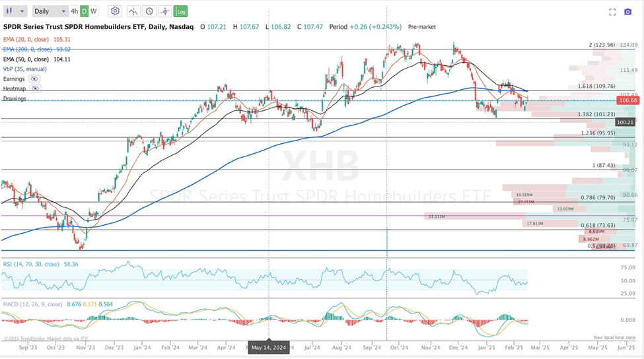This screenshot has width=644, height=359.
Task: Open chart settings gear
Action: 116,11
